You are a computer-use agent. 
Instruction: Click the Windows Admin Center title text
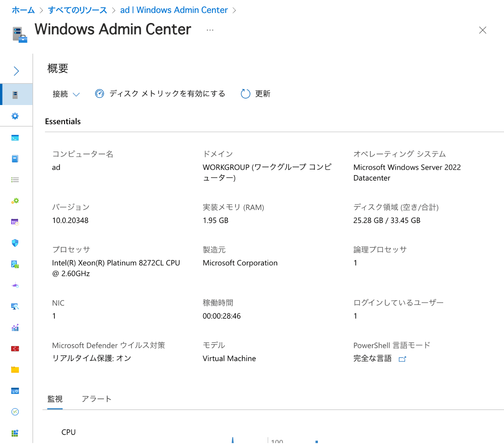point(113,29)
